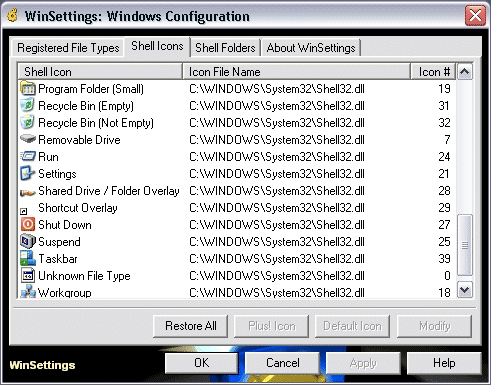Select the Settings shell icon
Viewport: 491px width, 385px height.
point(28,173)
